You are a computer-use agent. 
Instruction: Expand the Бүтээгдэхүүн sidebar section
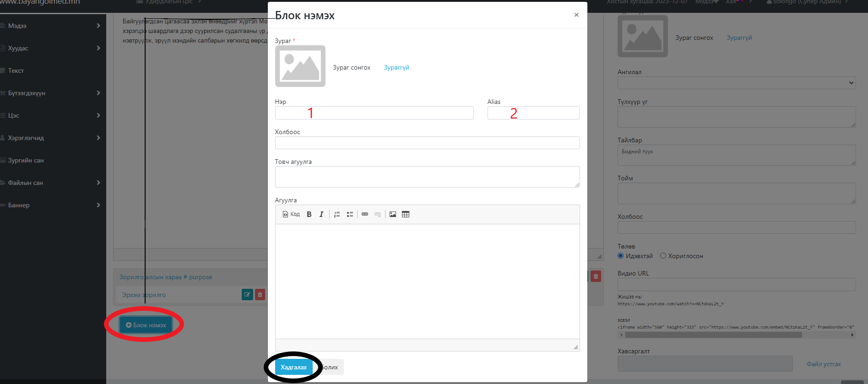tap(50, 93)
